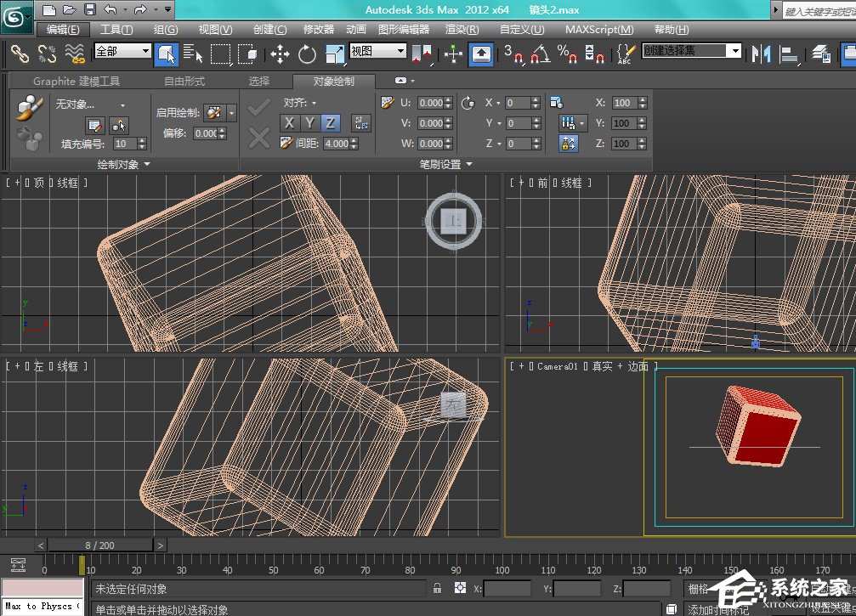Open the 渲染(R) menu

[x=462, y=29]
